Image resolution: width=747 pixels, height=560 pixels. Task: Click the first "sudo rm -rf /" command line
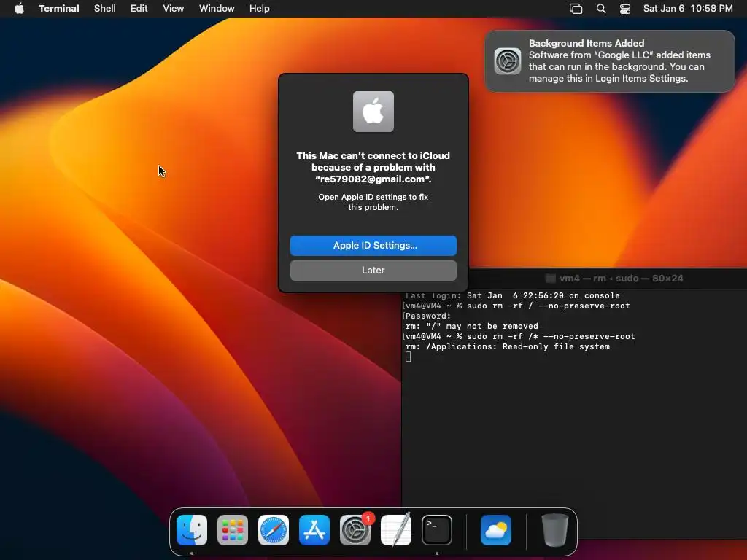click(x=517, y=306)
